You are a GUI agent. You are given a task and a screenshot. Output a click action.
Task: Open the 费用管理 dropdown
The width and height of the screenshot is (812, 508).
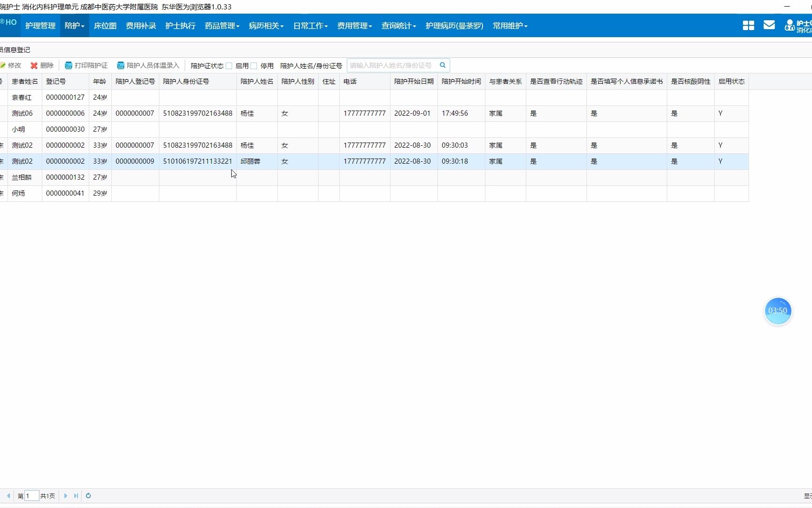tap(355, 25)
